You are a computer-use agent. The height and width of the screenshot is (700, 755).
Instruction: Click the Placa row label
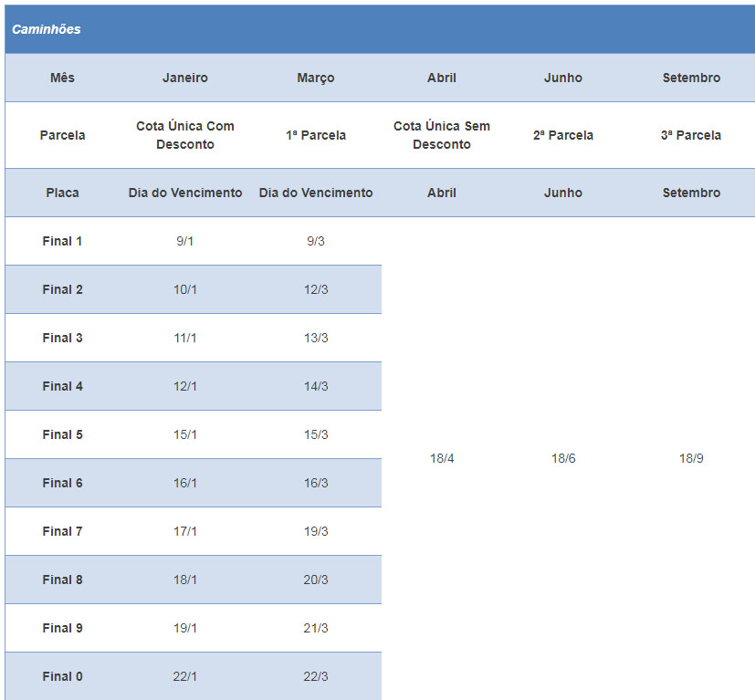point(62,193)
